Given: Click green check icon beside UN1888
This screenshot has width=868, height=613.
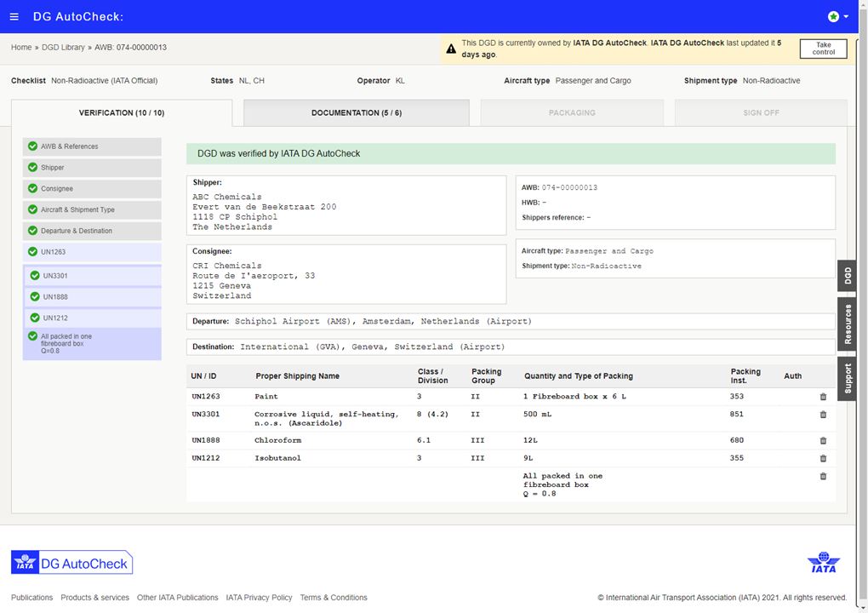Looking at the screenshot, I should 35,296.
